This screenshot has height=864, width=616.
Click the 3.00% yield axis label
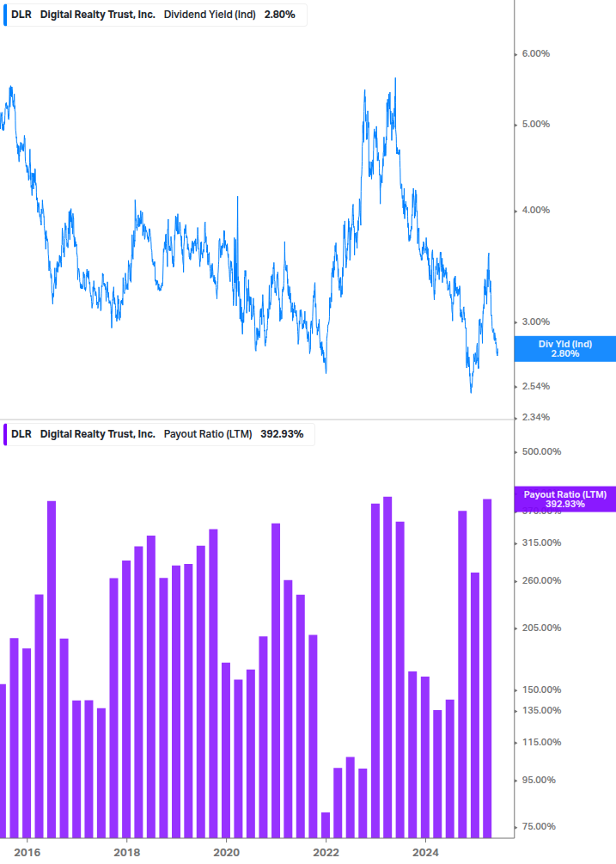pyautogui.click(x=535, y=322)
